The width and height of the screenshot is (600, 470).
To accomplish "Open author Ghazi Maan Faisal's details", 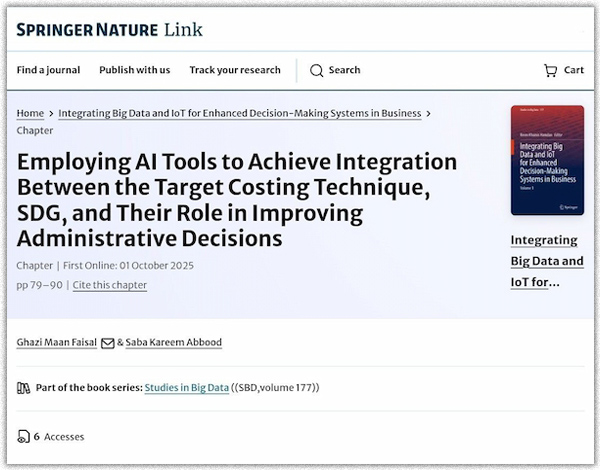I will (x=57, y=342).
